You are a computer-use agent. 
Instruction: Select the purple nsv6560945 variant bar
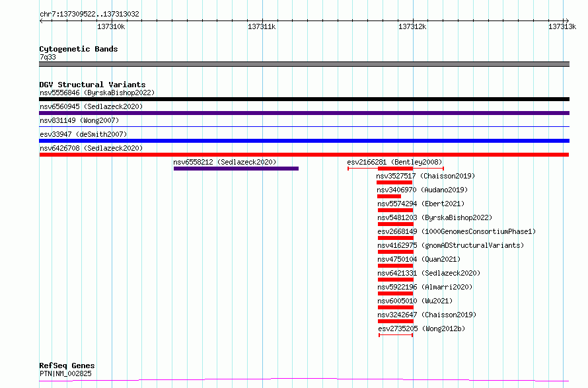pyautogui.click(x=304, y=113)
